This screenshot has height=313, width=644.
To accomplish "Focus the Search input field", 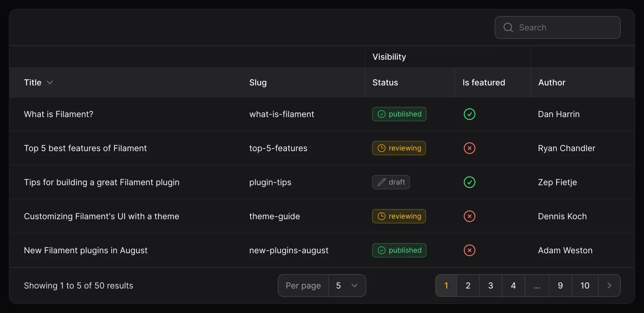I will click(557, 28).
